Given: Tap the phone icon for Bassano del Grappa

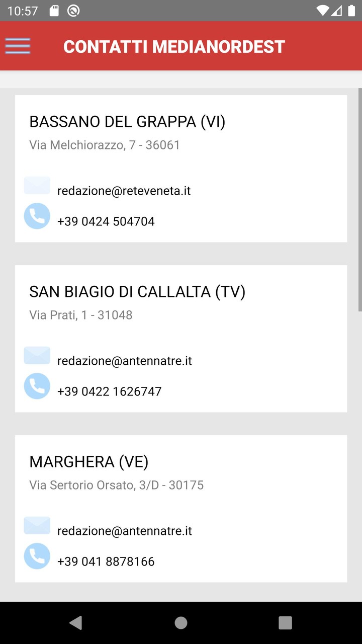Looking at the screenshot, I should (x=37, y=216).
